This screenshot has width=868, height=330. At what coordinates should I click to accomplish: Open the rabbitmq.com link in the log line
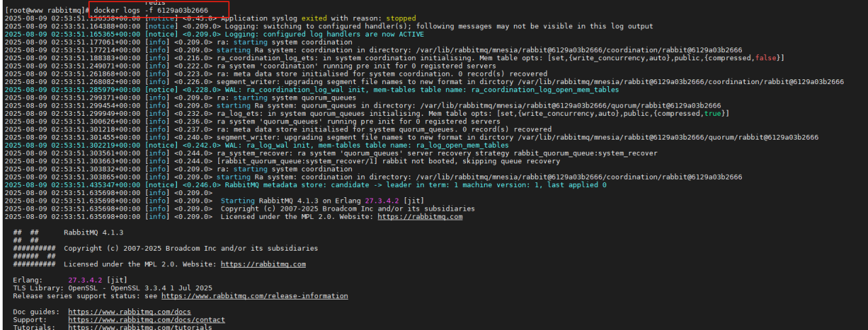[x=420, y=217]
